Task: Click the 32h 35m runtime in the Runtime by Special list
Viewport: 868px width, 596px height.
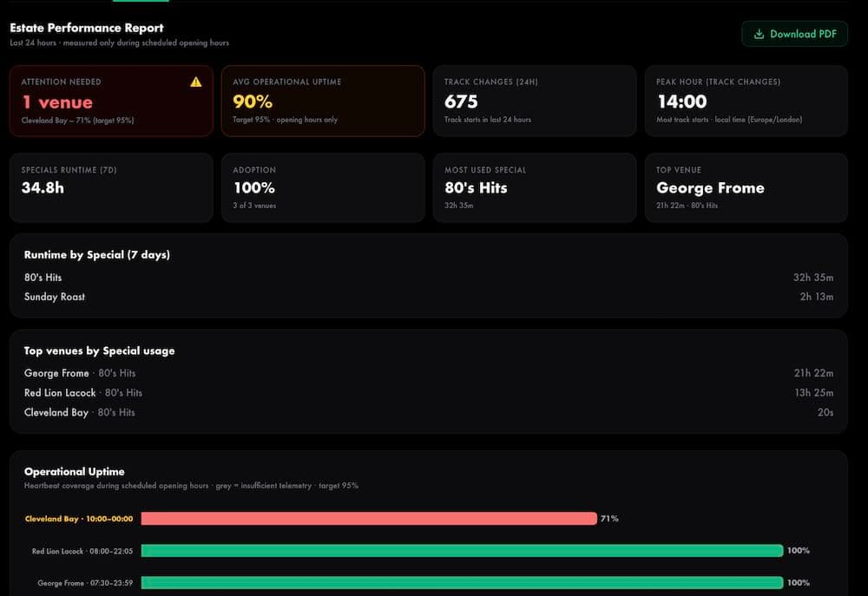Action: pyautogui.click(x=813, y=278)
